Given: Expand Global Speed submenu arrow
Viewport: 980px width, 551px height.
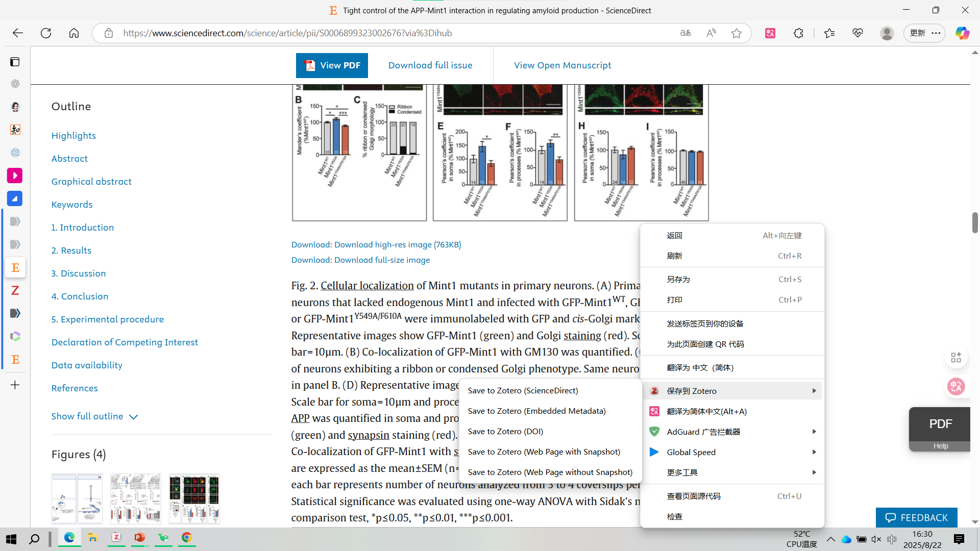Looking at the screenshot, I should (x=814, y=452).
